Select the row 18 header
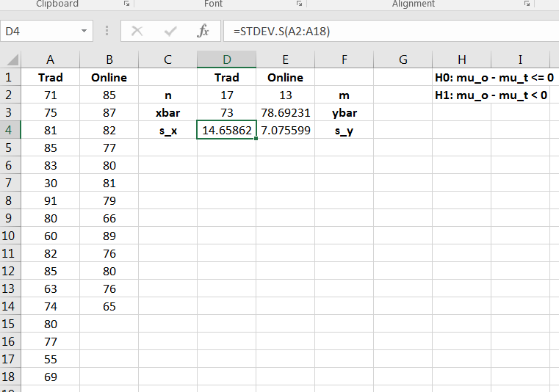Screen dimensions: 559x392 pyautogui.click(x=10, y=377)
